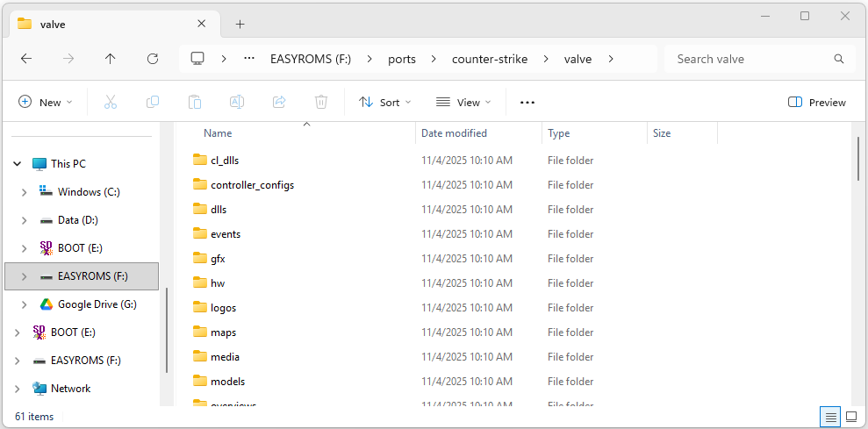Click chevron after valve in address bar
Screen dimensions: 868x429
pyautogui.click(x=611, y=59)
